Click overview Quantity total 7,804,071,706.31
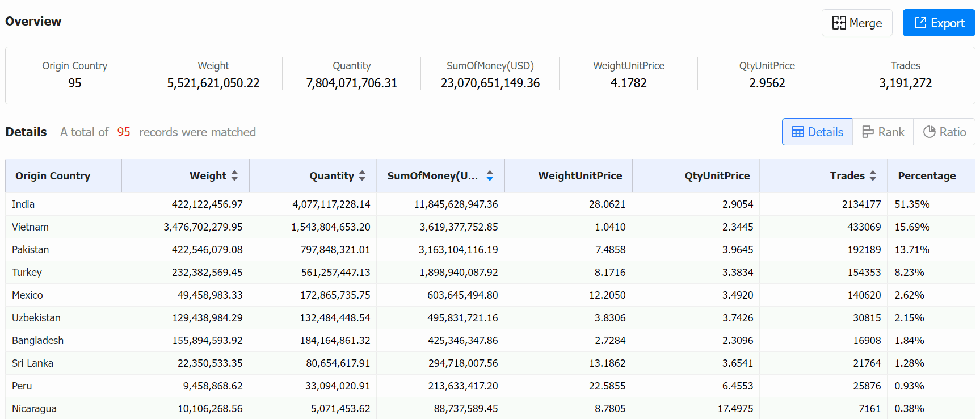 [x=352, y=83]
